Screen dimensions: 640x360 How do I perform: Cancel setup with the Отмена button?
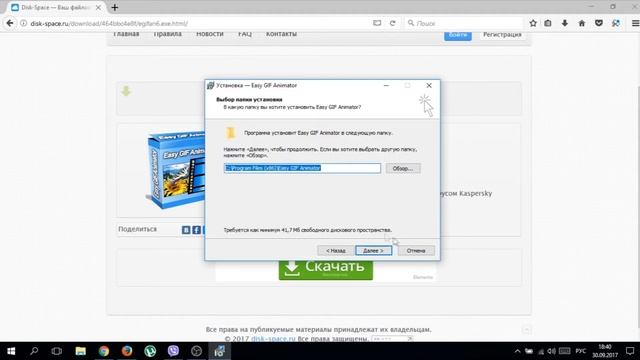click(x=416, y=251)
